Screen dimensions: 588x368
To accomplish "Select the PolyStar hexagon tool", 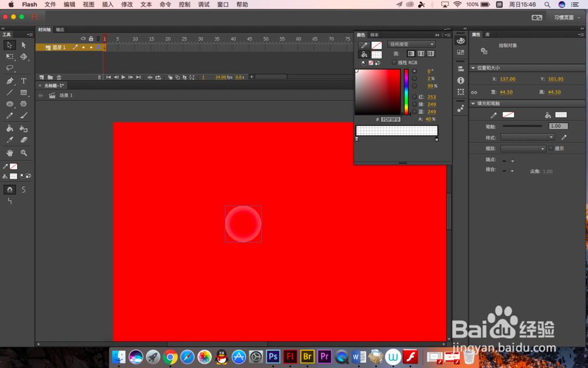I will point(24,104).
